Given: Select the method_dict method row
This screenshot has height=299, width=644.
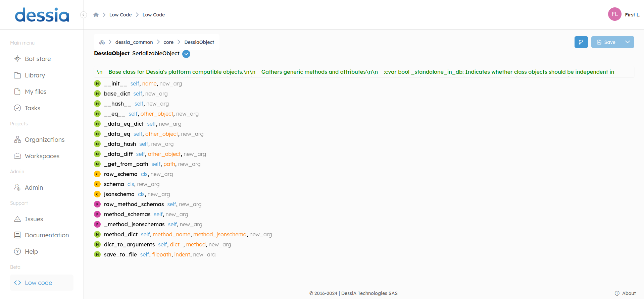Looking at the screenshot, I should (183, 234).
